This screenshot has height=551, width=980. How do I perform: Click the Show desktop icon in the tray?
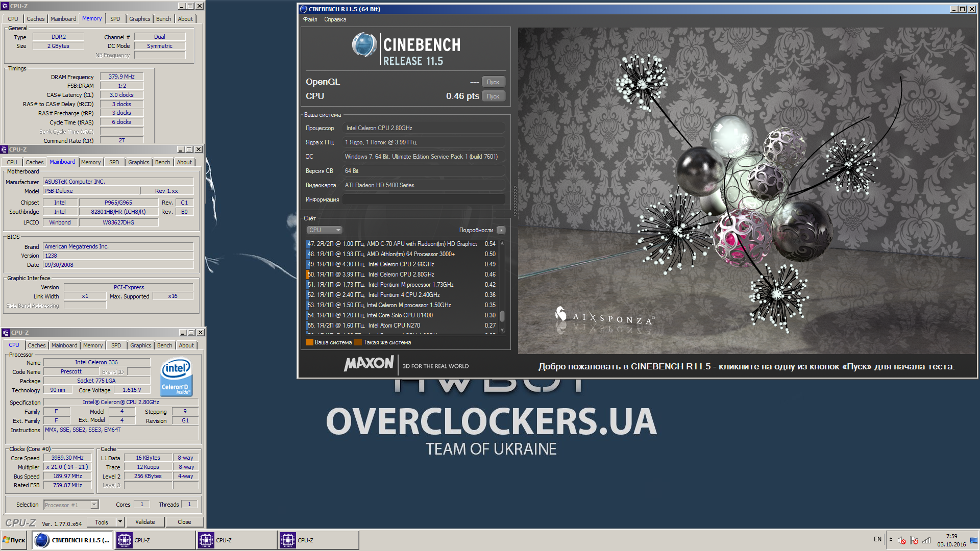click(x=974, y=540)
